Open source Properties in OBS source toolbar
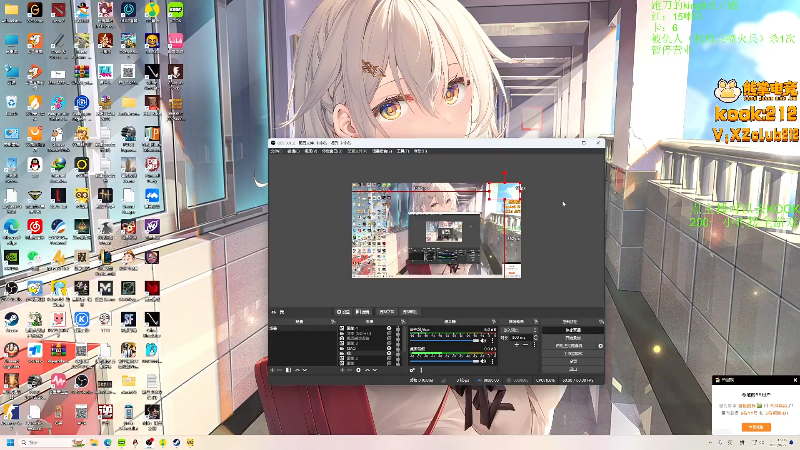800x450 pixels. tap(342, 312)
